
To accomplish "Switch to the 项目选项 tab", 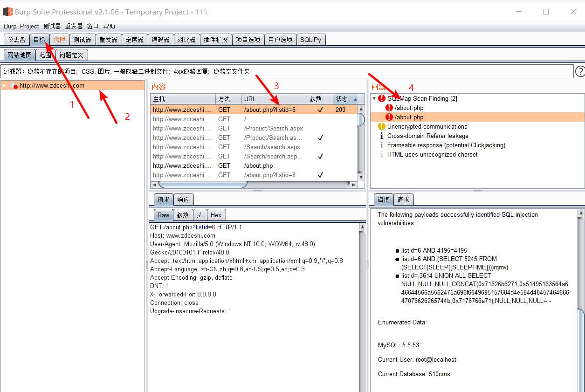I will click(248, 40).
